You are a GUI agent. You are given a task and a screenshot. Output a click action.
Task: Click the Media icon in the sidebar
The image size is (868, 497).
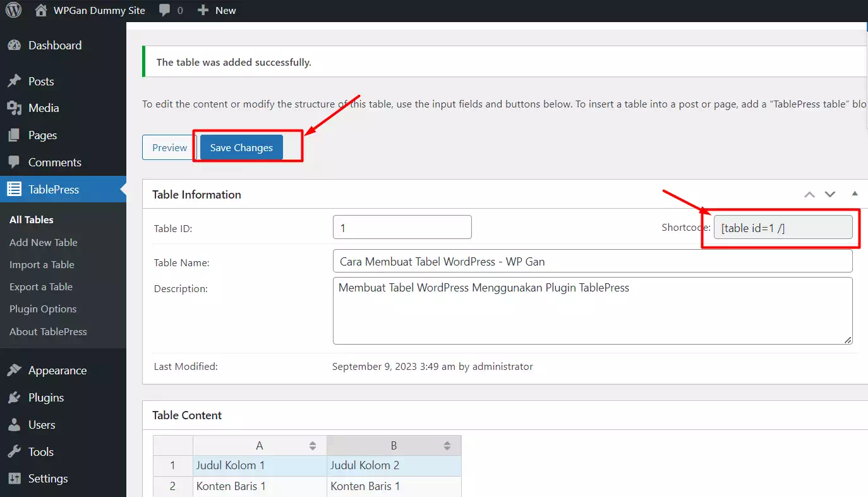[x=15, y=108]
